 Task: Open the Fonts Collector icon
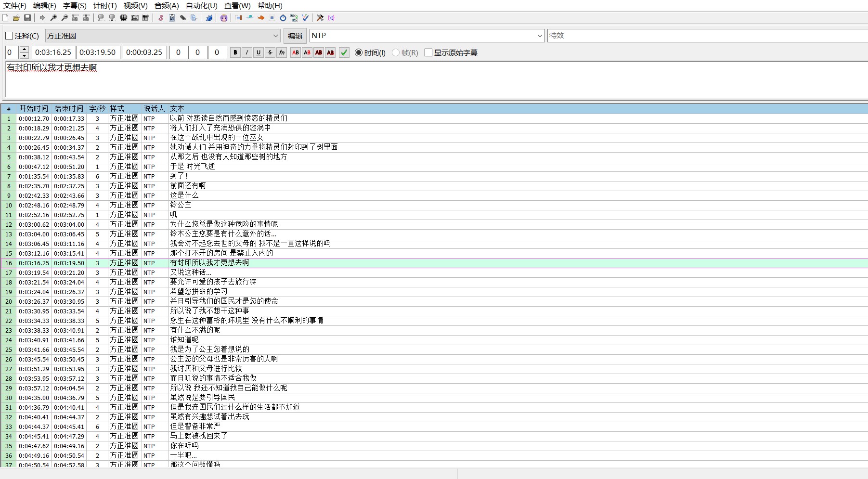click(194, 18)
